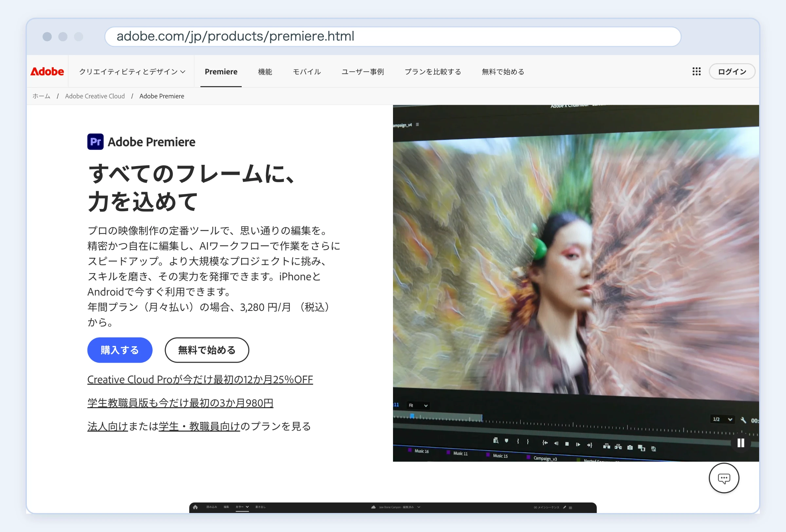Click the outlined 無料で始める hero button
The image size is (786, 532).
pos(207,350)
